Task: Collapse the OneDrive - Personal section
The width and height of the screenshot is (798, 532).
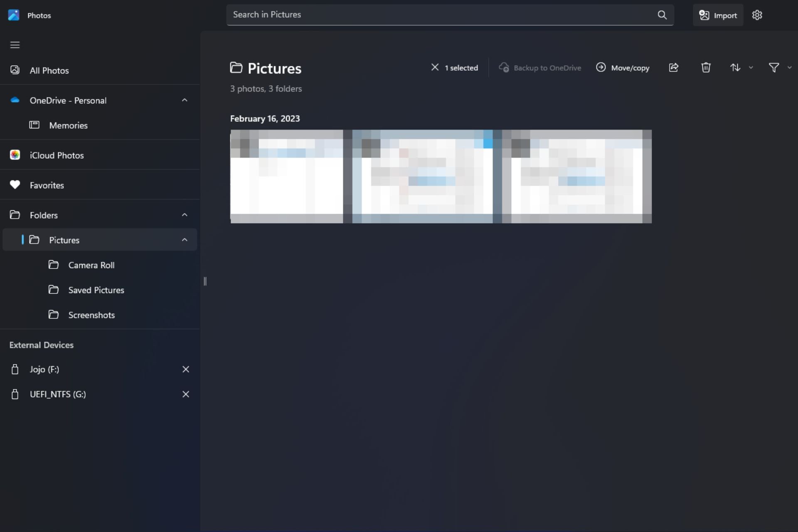Action: 185,100
